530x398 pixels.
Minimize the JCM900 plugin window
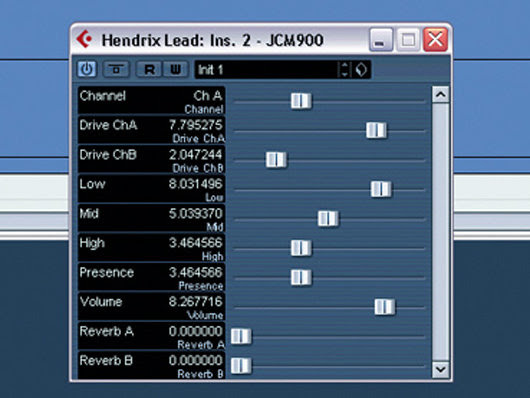[x=381, y=40]
